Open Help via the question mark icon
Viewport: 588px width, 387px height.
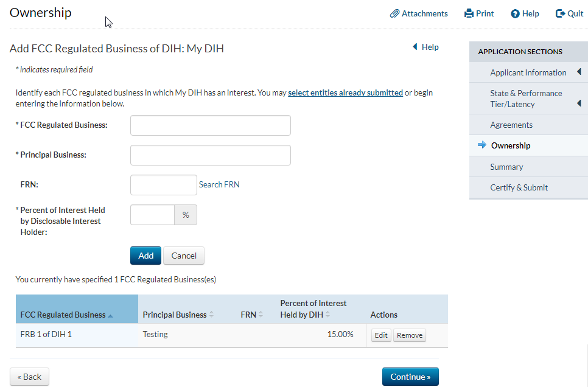click(515, 14)
